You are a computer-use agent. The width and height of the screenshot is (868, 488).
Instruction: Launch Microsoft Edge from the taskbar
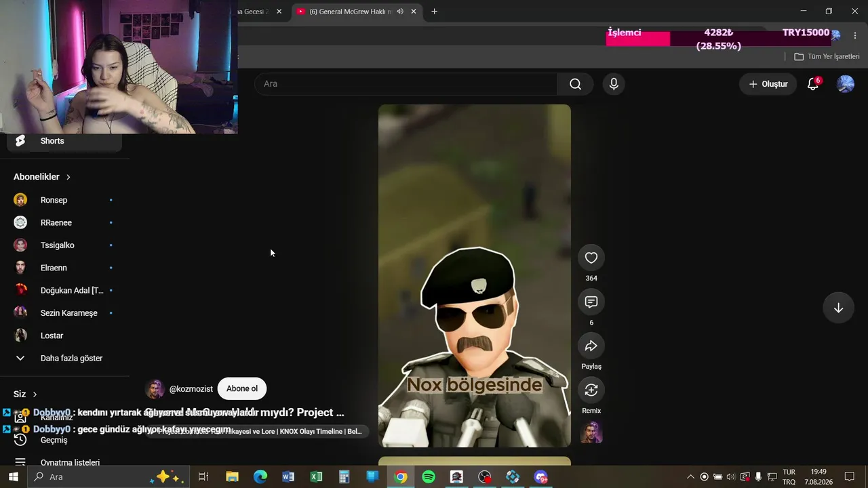click(260, 477)
